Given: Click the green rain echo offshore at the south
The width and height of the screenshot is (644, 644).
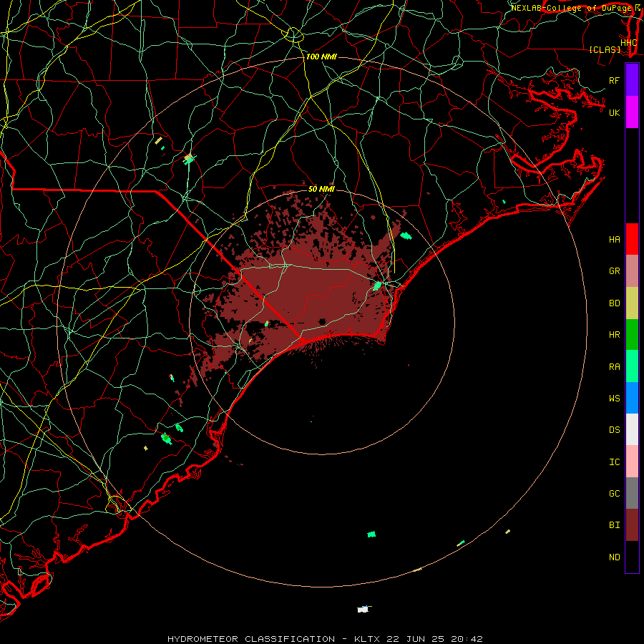Looking at the screenshot, I should tap(371, 534).
